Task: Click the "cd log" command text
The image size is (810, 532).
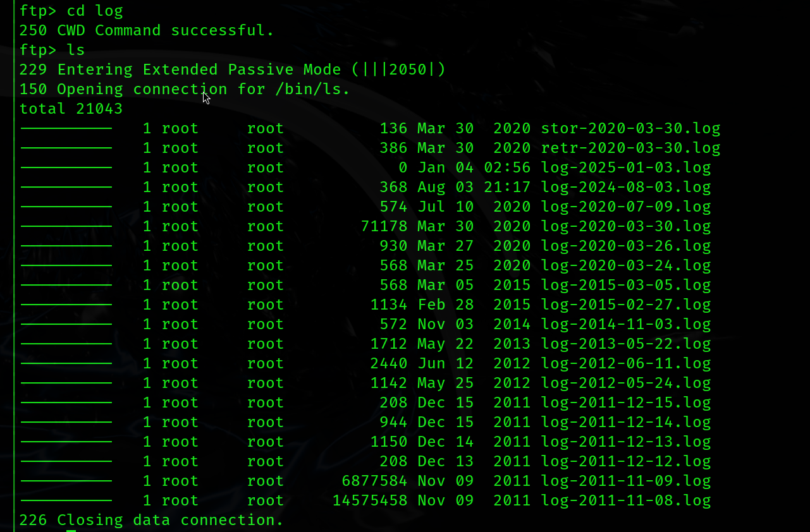Action: click(95, 11)
